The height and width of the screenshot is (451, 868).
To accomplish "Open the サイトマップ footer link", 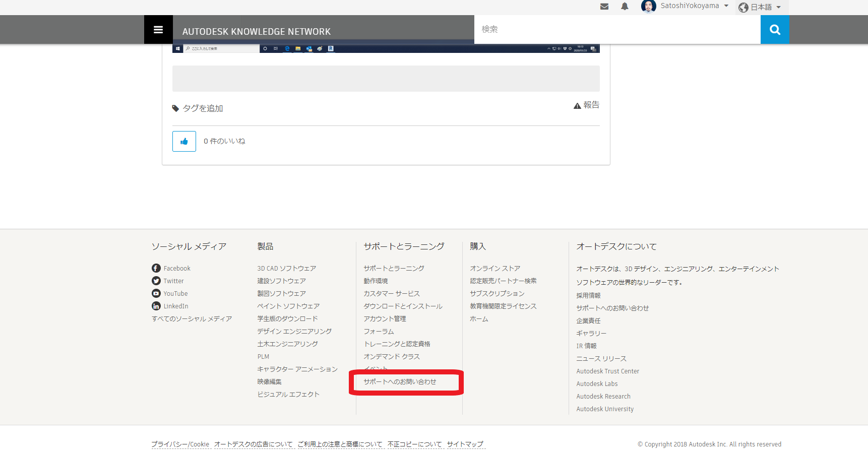I will tap(465, 444).
